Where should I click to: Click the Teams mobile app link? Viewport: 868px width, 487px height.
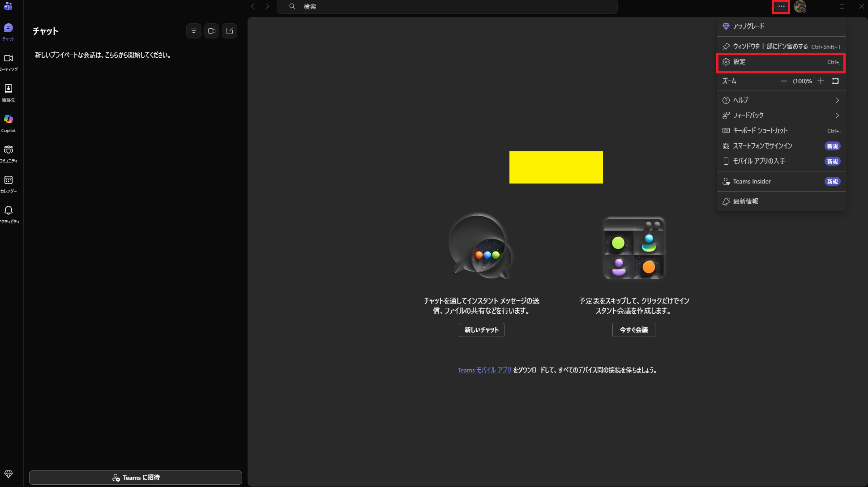click(x=484, y=370)
